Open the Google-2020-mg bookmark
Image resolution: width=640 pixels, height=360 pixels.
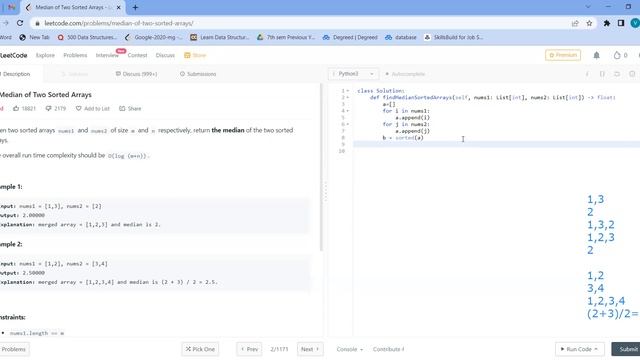(x=154, y=37)
